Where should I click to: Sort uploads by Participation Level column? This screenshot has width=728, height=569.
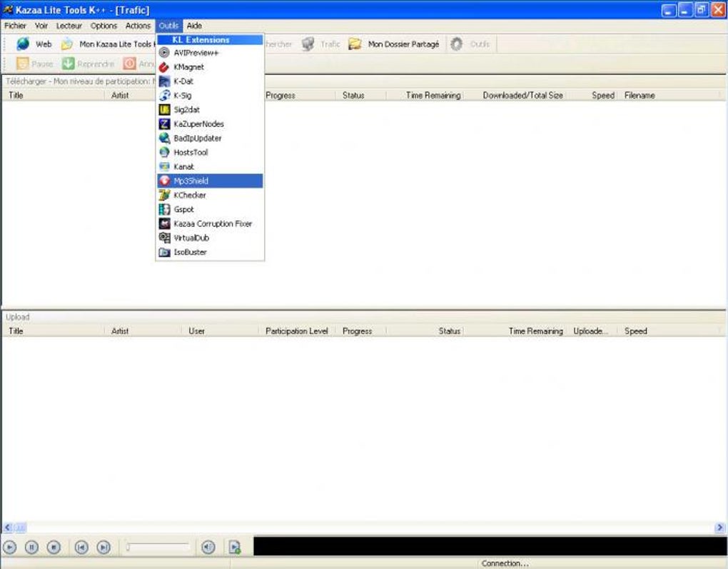pyautogui.click(x=297, y=331)
